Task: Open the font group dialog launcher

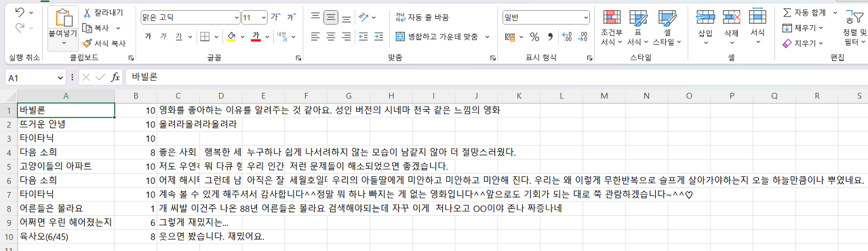Action: coord(299,59)
